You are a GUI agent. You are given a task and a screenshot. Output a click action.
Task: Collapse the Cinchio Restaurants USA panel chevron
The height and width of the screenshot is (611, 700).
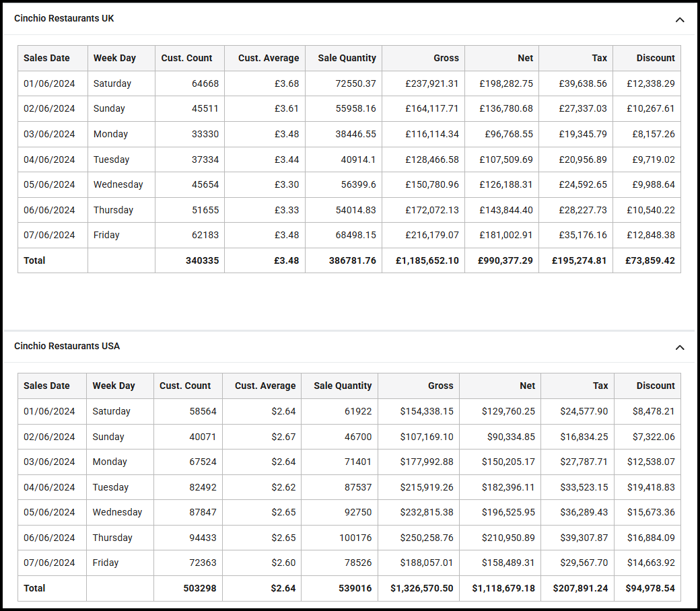[680, 347]
